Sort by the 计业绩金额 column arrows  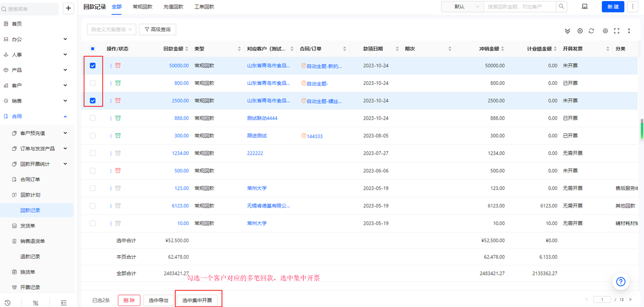click(555, 49)
